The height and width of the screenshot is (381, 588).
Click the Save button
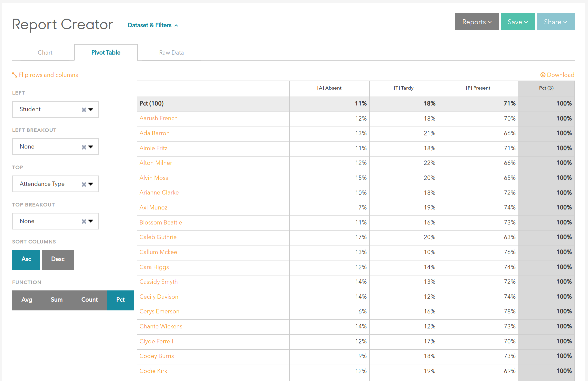[518, 22]
